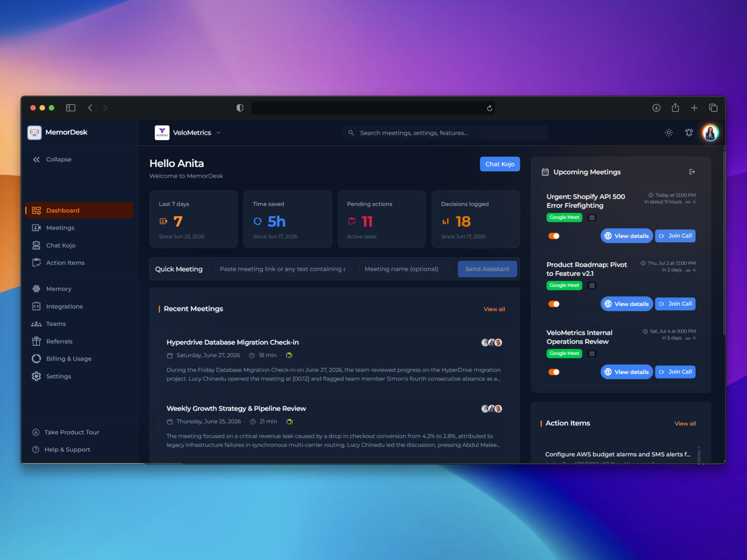Click the Meeting name optional field
747x560 pixels.
(404, 269)
